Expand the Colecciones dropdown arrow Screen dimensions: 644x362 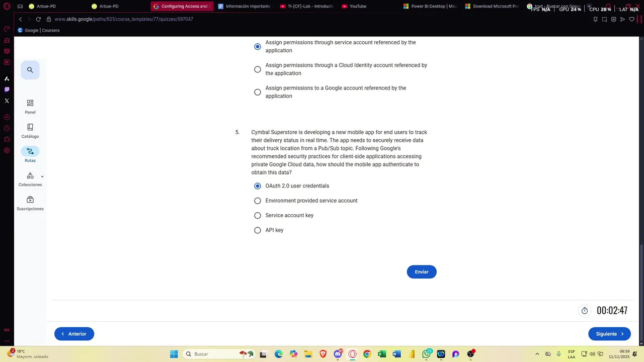point(42,177)
